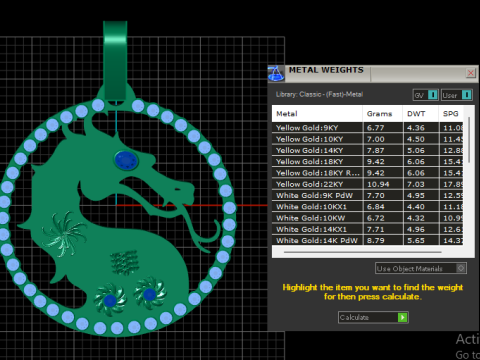Click the 5.65 DWT cell

(421, 240)
